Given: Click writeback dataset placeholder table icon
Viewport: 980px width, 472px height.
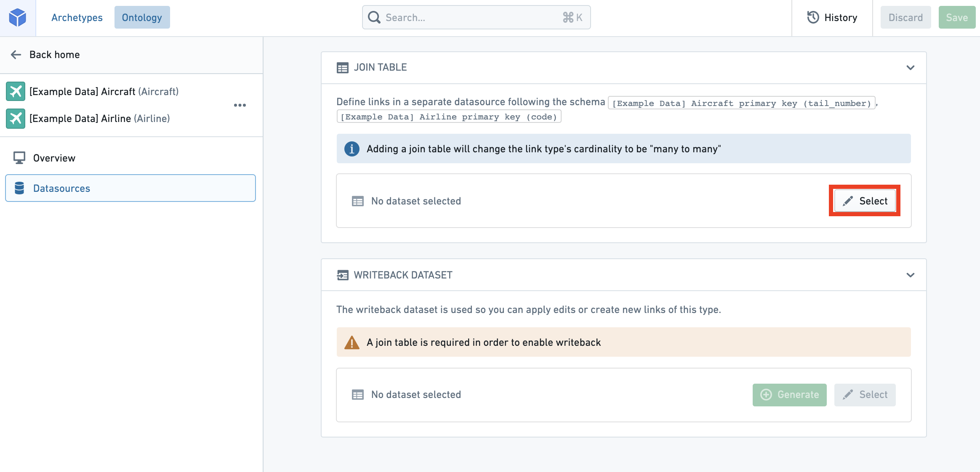Looking at the screenshot, I should pos(358,395).
